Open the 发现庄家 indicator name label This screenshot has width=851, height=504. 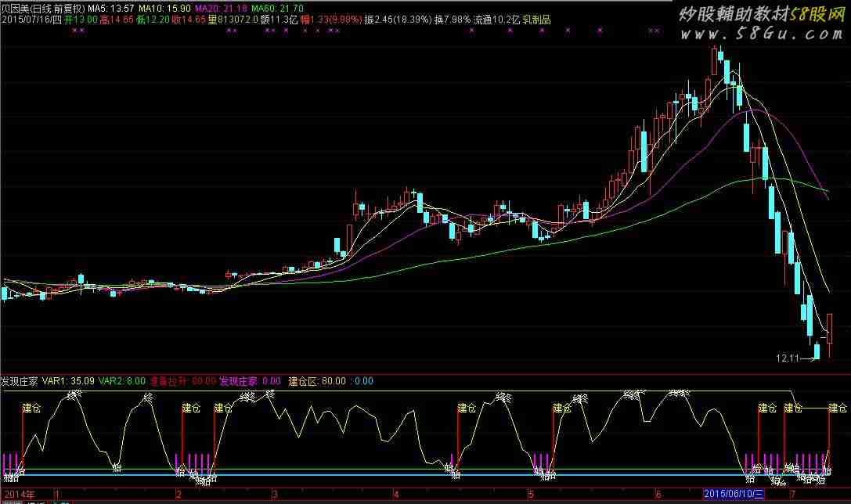[x=20, y=381]
